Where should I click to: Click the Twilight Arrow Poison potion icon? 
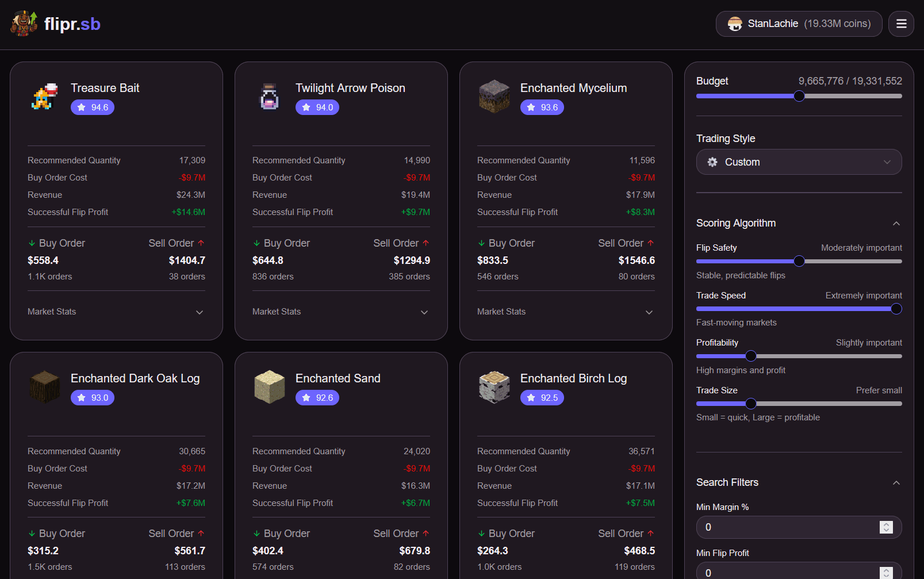coord(270,97)
